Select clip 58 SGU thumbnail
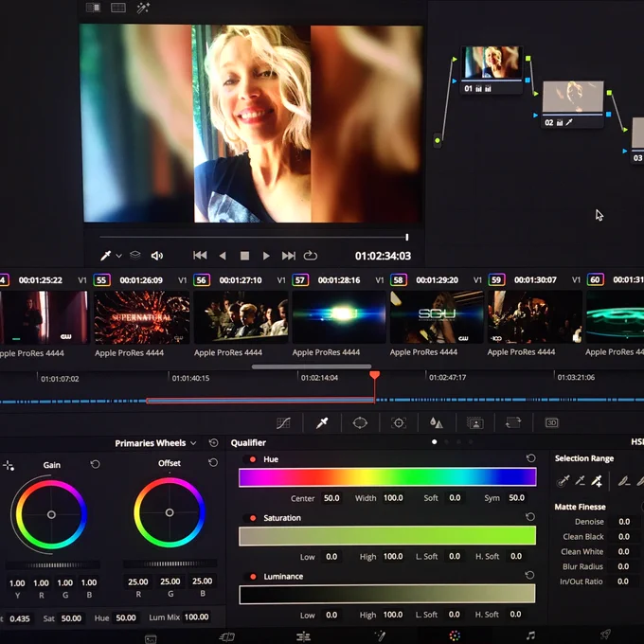This screenshot has height=644, width=644. [437, 316]
